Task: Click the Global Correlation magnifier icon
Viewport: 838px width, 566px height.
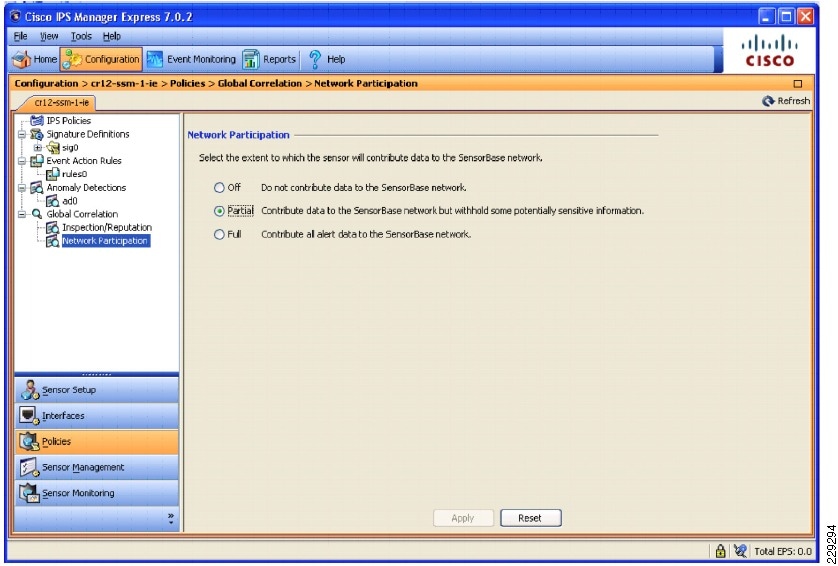Action: pyautogui.click(x=37, y=214)
